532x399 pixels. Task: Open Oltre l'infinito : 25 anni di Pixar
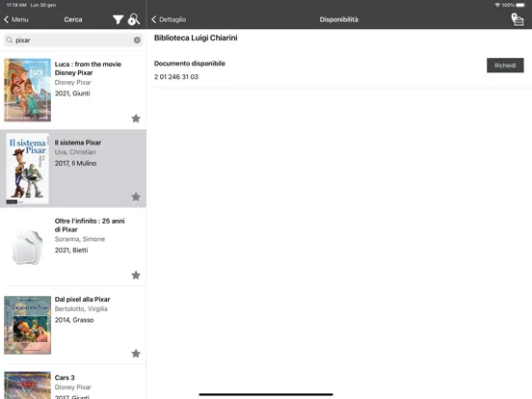coord(73,247)
